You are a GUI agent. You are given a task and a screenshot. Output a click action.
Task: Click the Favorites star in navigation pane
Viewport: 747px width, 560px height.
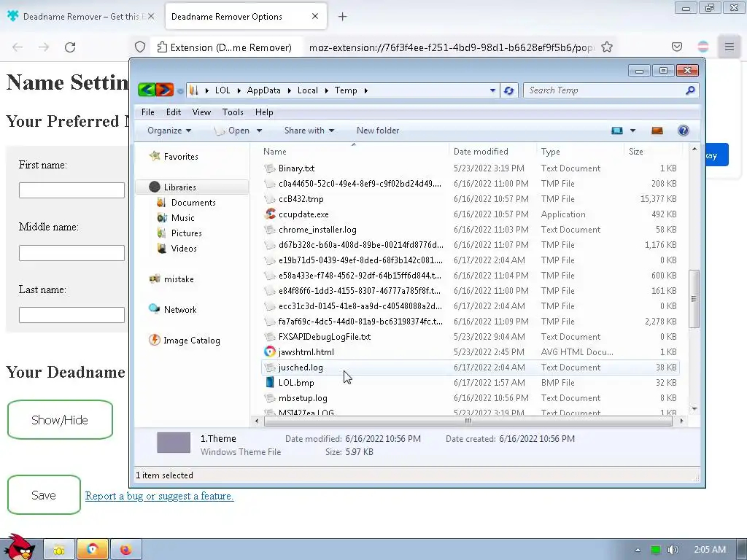(x=155, y=156)
